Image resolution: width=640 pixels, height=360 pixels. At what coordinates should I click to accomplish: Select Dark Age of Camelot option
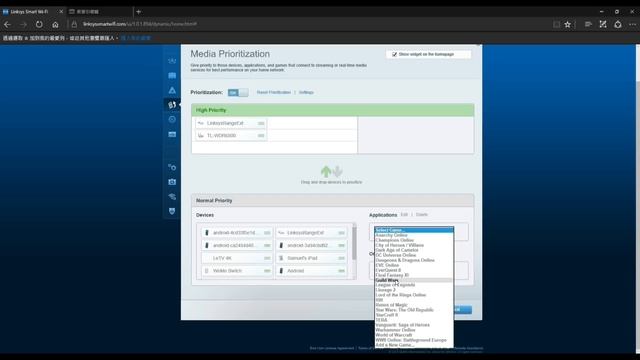coord(413,250)
